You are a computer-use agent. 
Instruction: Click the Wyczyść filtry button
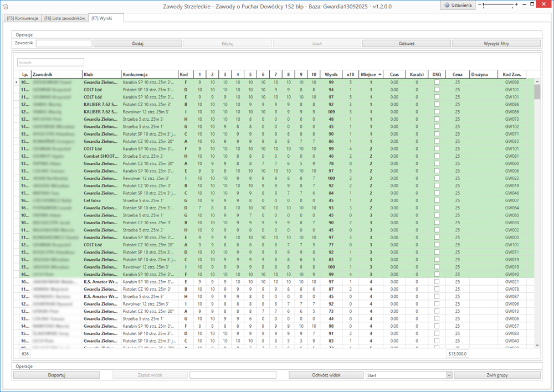click(x=496, y=43)
